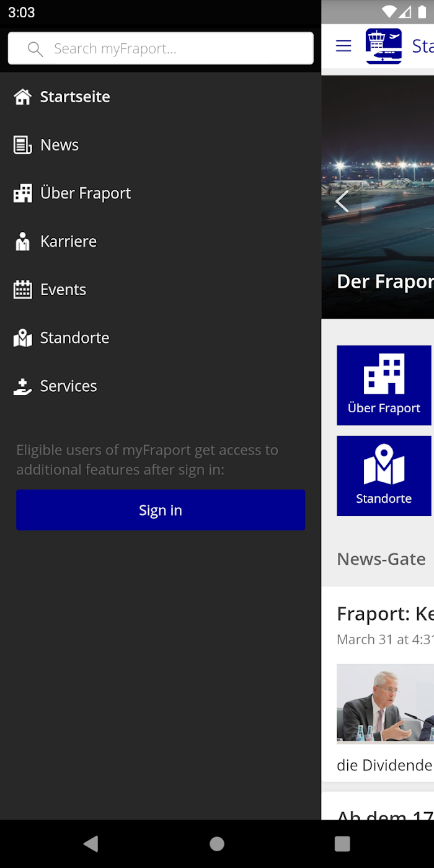Tap the Android back button
Screen dimensions: 434x868
coord(91,843)
